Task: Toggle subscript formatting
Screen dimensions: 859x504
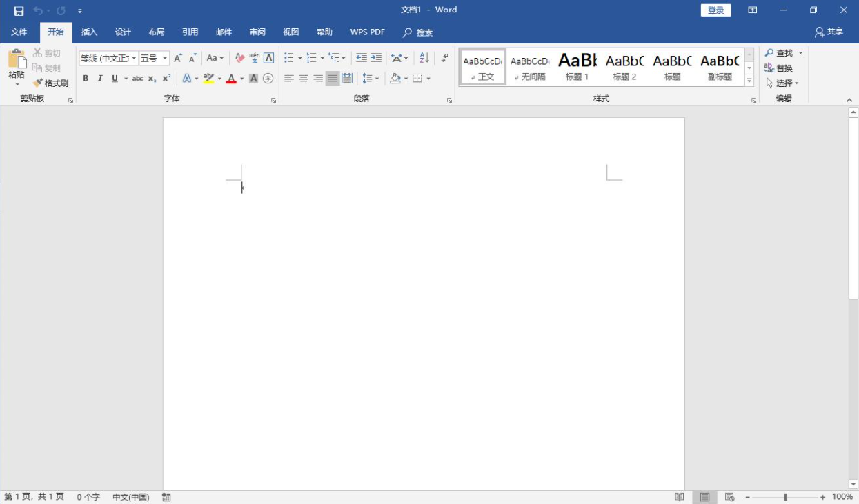Action: pyautogui.click(x=152, y=79)
